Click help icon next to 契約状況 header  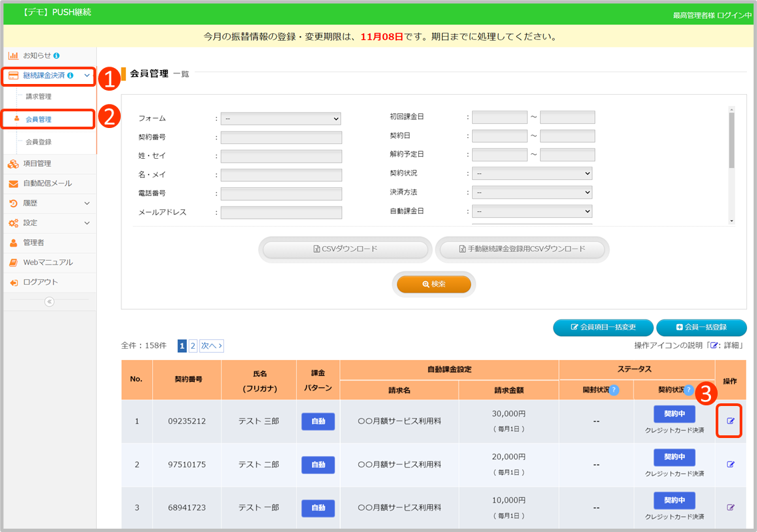pyautogui.click(x=688, y=390)
